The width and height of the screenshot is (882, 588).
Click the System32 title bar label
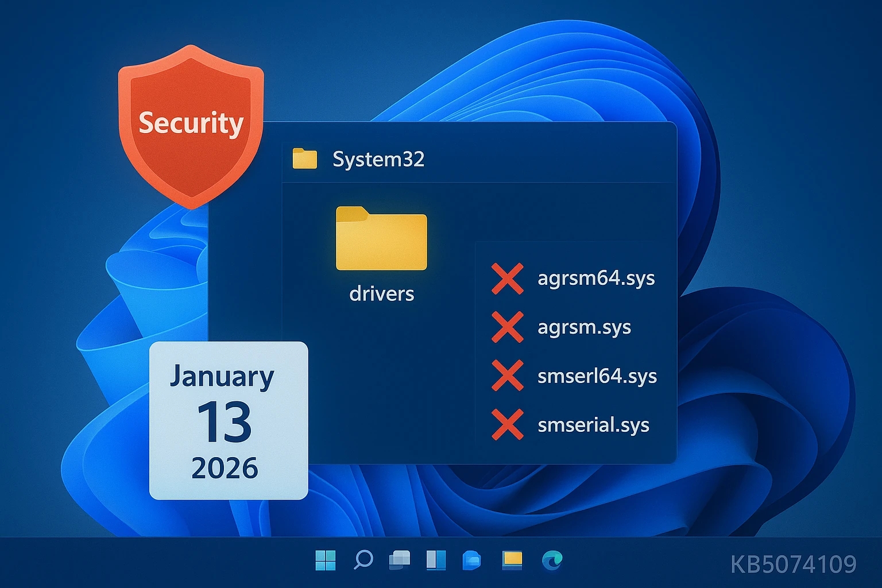pyautogui.click(x=379, y=160)
